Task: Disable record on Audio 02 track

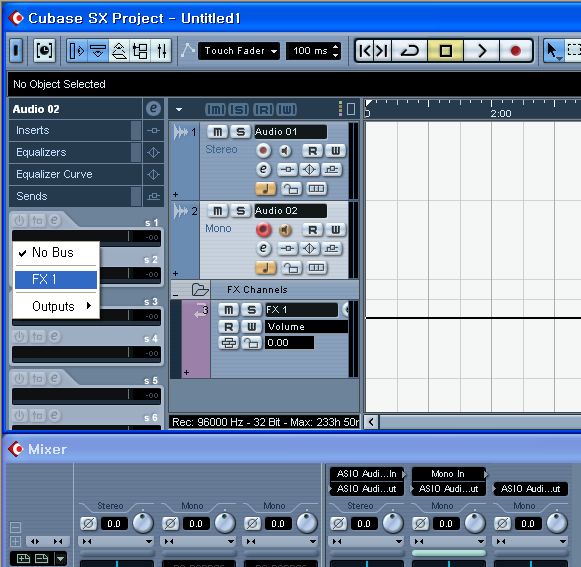Action: (263, 230)
